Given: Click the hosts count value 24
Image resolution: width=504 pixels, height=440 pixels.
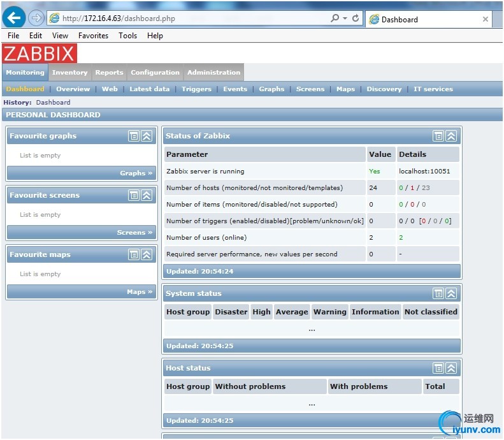Looking at the screenshot, I should coord(373,188).
